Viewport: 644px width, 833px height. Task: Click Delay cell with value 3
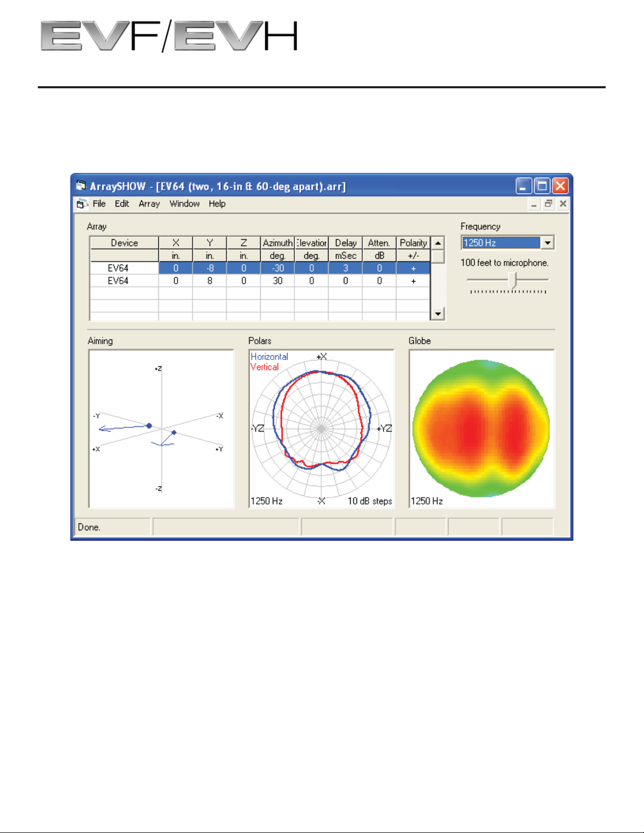pyautogui.click(x=345, y=268)
